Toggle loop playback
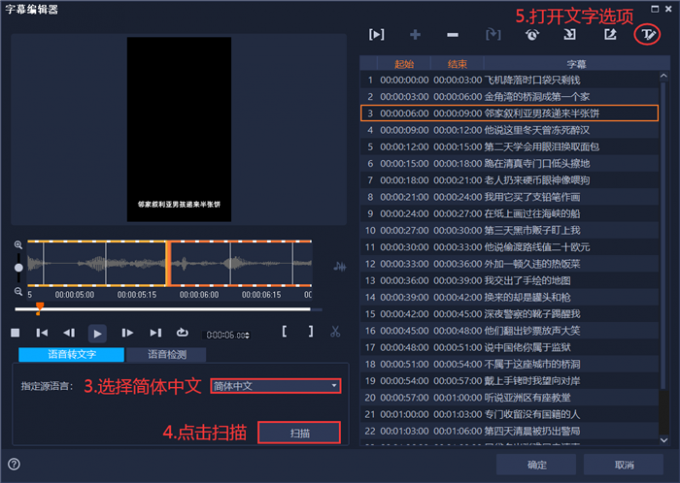Screen dimensions: 680x483 (183, 333)
